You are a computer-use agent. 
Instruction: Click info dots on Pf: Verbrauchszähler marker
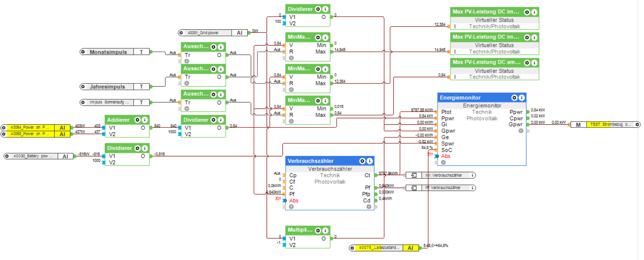[x=473, y=188]
